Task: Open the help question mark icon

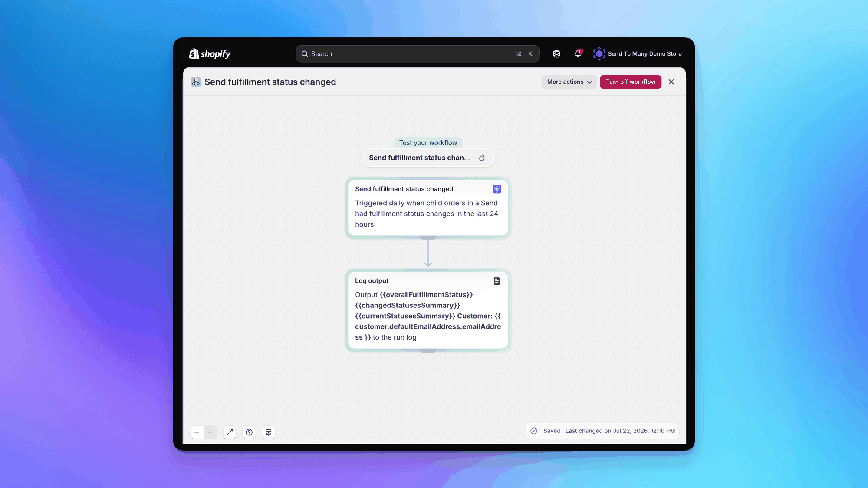Action: click(x=249, y=432)
